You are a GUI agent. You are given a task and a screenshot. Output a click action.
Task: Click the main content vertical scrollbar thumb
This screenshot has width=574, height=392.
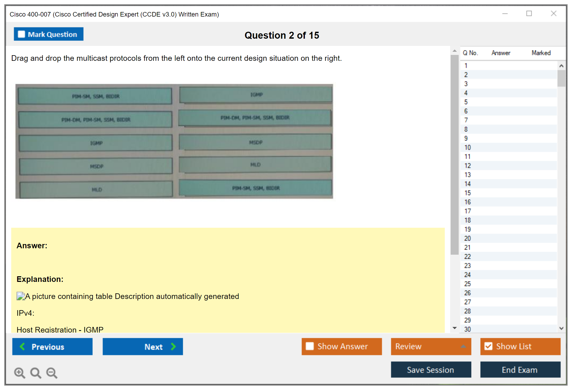pyautogui.click(x=454, y=155)
